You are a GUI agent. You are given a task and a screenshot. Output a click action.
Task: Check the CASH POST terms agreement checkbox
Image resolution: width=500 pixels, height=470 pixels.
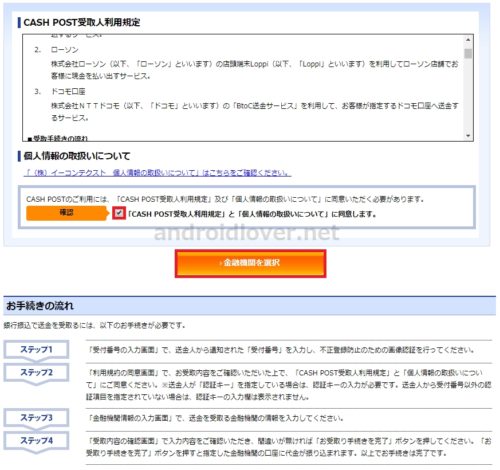[x=119, y=213]
